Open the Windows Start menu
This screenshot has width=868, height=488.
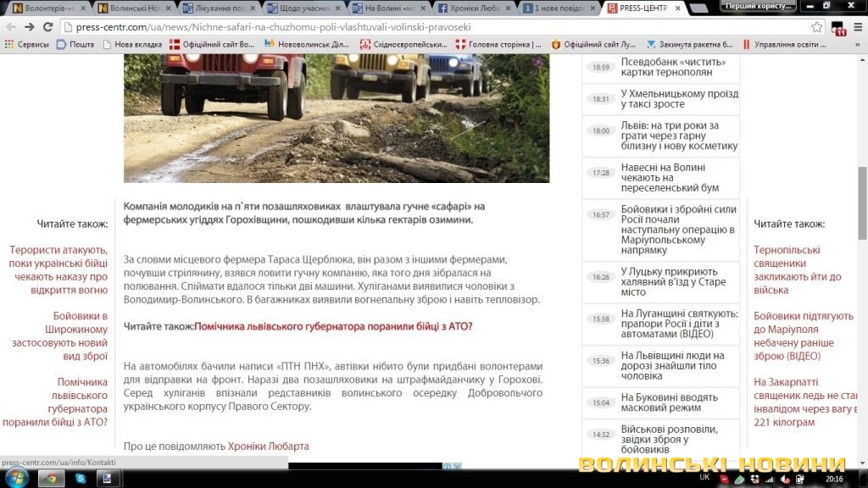(17, 479)
